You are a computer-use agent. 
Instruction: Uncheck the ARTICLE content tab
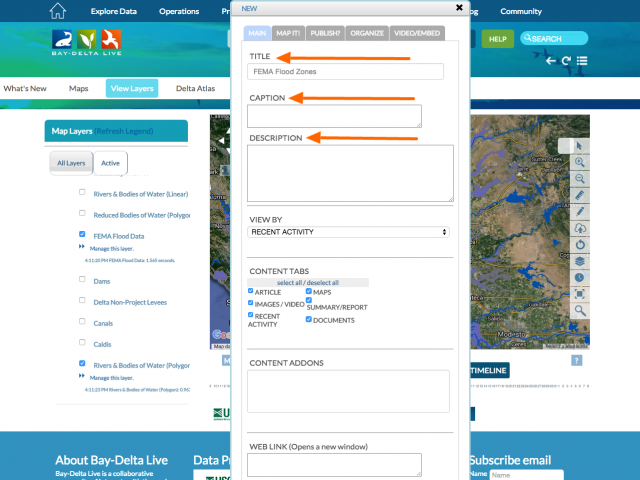251,291
